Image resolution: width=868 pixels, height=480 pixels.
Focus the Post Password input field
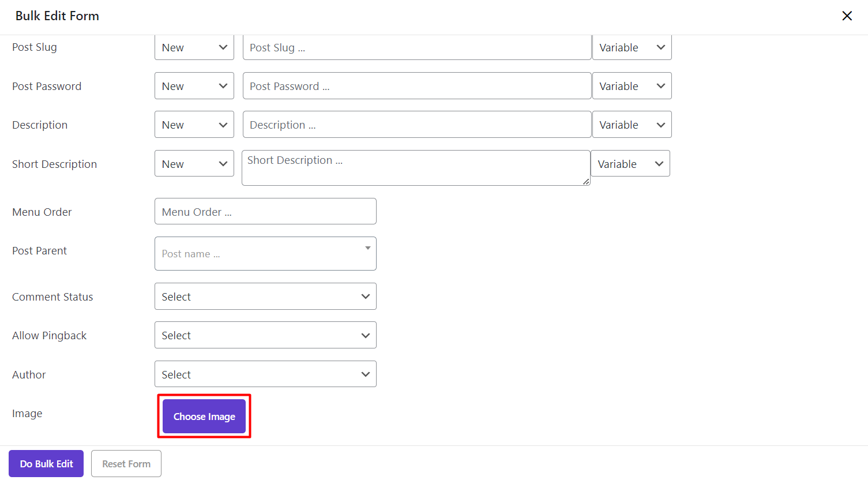coord(416,86)
